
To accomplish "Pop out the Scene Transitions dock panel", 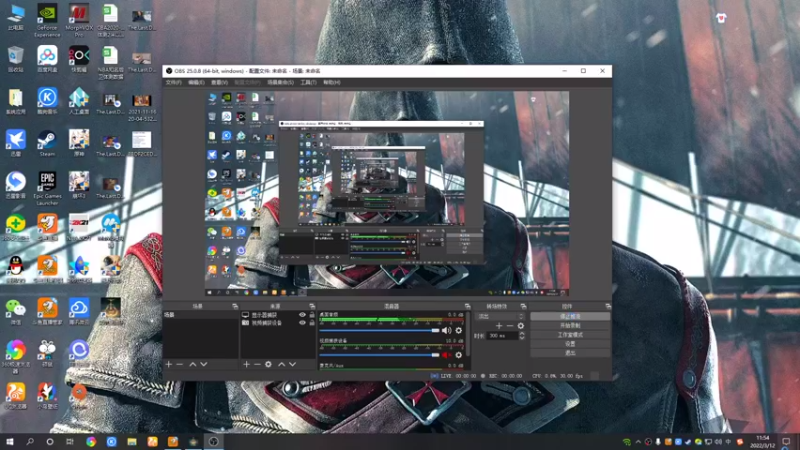I will point(523,306).
